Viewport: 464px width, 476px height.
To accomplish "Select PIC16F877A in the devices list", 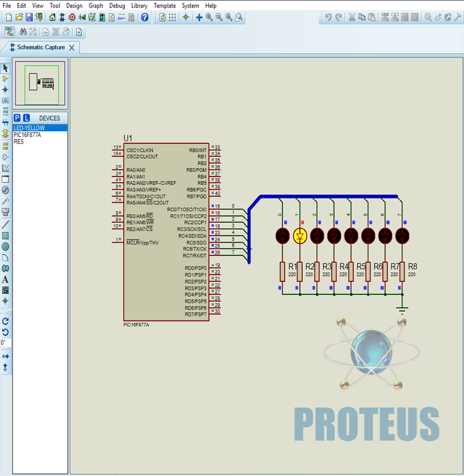I will pos(27,135).
